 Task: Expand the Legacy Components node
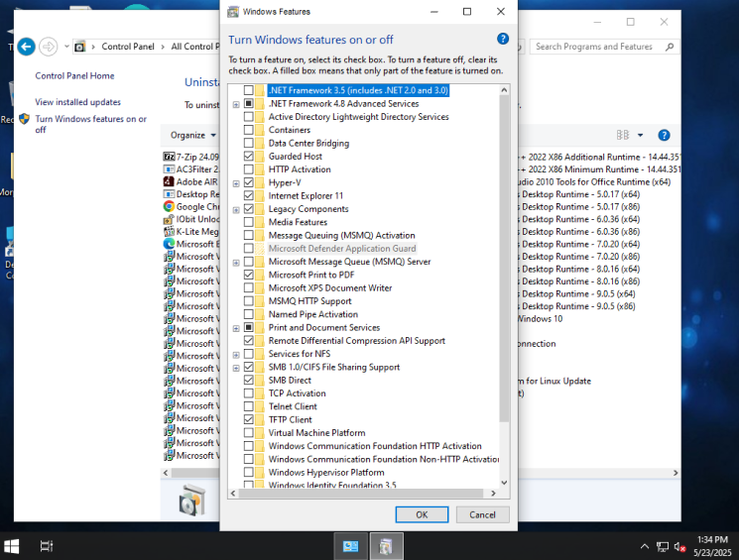pos(236,209)
